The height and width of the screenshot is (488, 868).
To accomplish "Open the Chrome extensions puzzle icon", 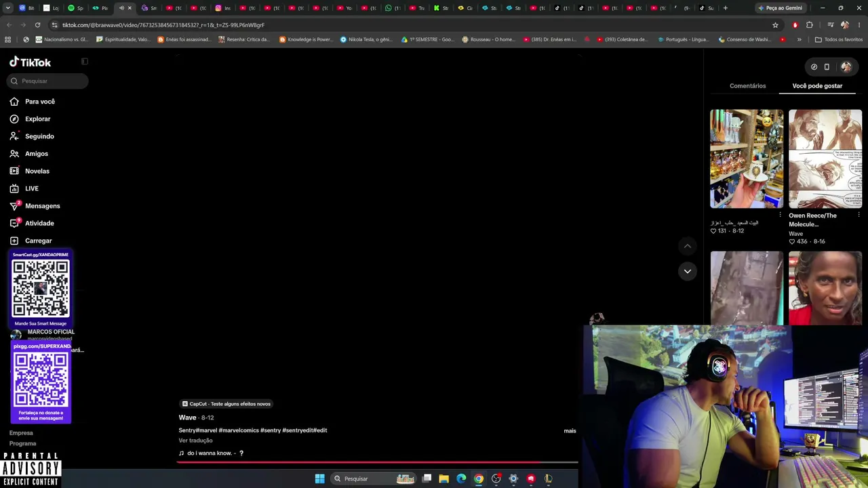I will pos(810,25).
